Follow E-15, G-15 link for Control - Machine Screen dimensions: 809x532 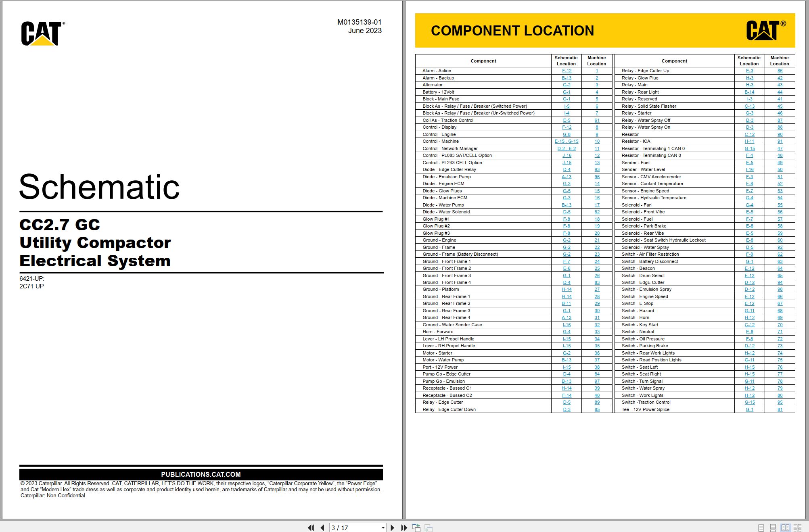[567, 142]
